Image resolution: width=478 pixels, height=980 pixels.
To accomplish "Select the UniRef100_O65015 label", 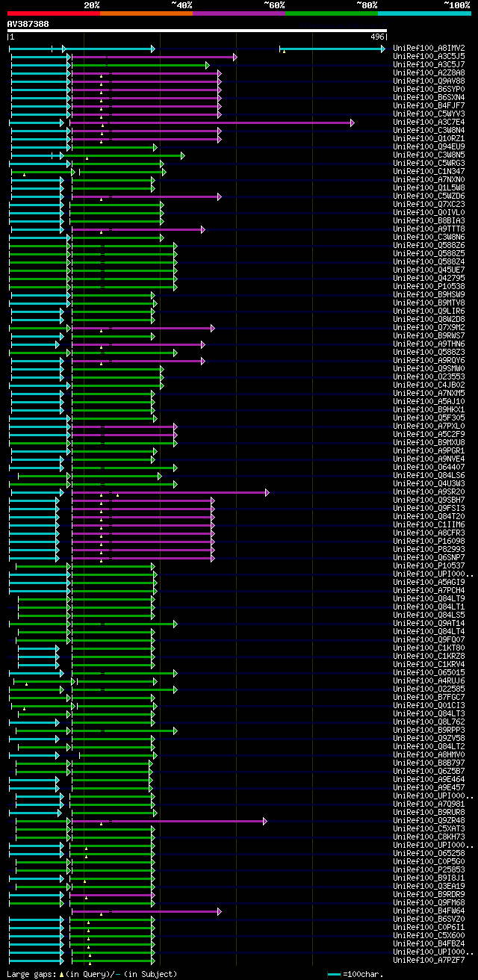I will point(430,672).
